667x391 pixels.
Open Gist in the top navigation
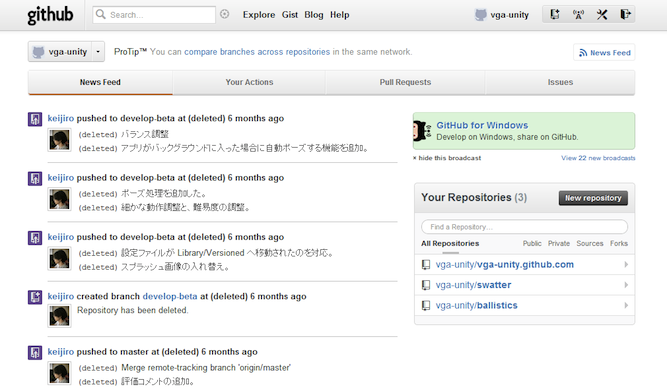pyautogui.click(x=290, y=15)
